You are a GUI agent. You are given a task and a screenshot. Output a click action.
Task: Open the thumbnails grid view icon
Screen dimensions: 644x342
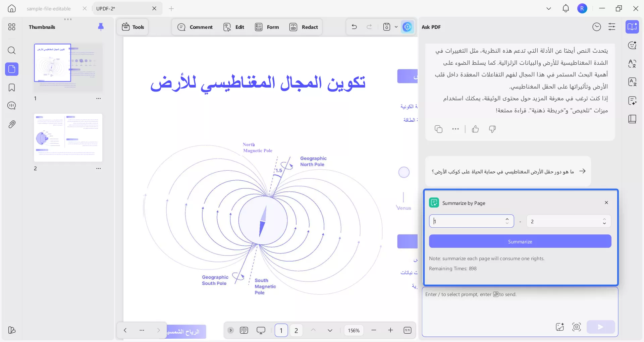pos(12,27)
